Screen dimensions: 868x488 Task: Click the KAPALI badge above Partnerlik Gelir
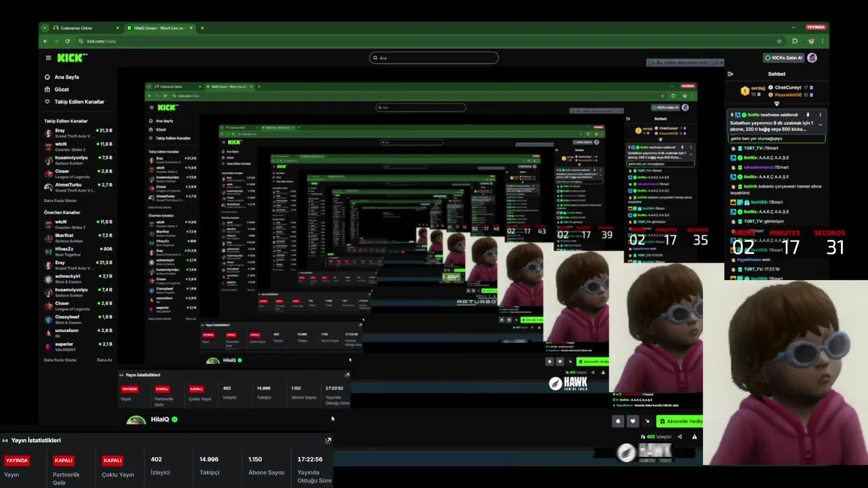click(64, 460)
